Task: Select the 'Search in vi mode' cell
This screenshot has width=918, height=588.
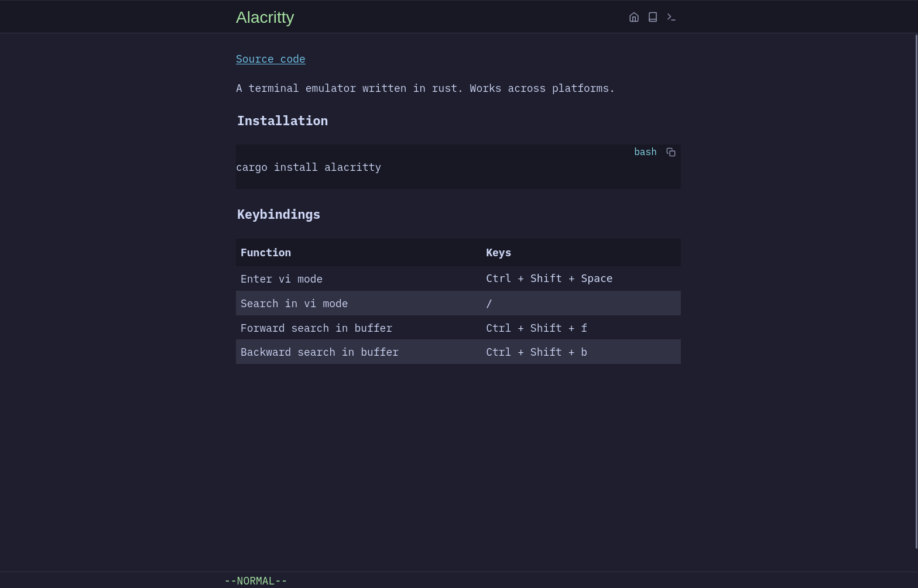Action: [x=359, y=303]
